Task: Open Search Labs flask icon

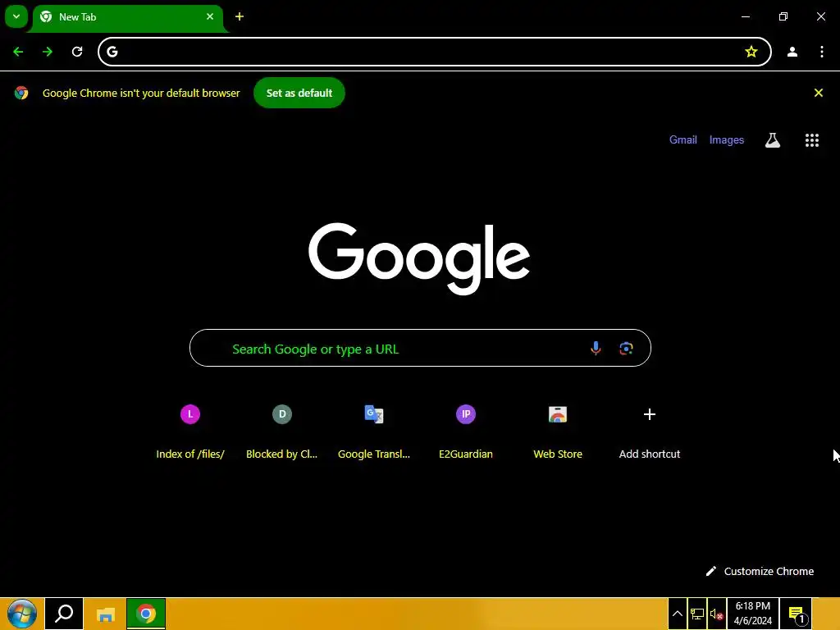Action: pos(773,140)
